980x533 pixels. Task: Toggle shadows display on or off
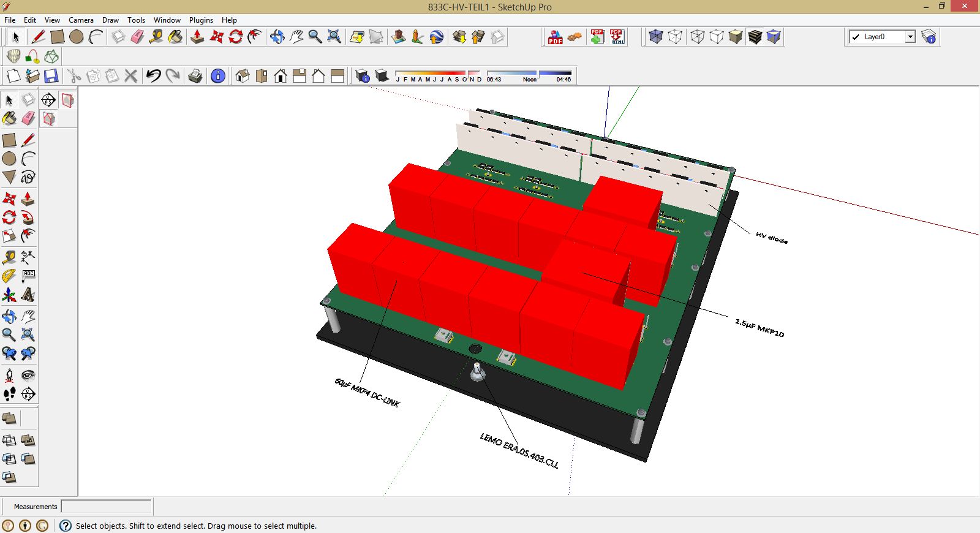pos(382,76)
